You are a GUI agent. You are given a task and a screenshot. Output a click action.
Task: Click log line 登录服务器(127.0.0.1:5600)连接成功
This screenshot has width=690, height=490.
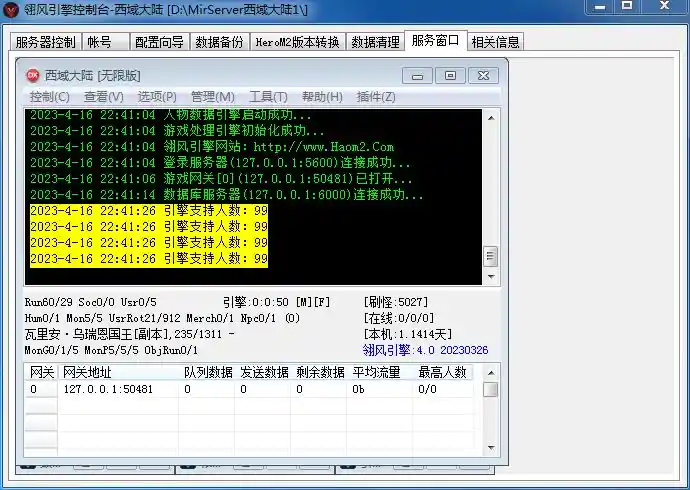tap(220, 163)
